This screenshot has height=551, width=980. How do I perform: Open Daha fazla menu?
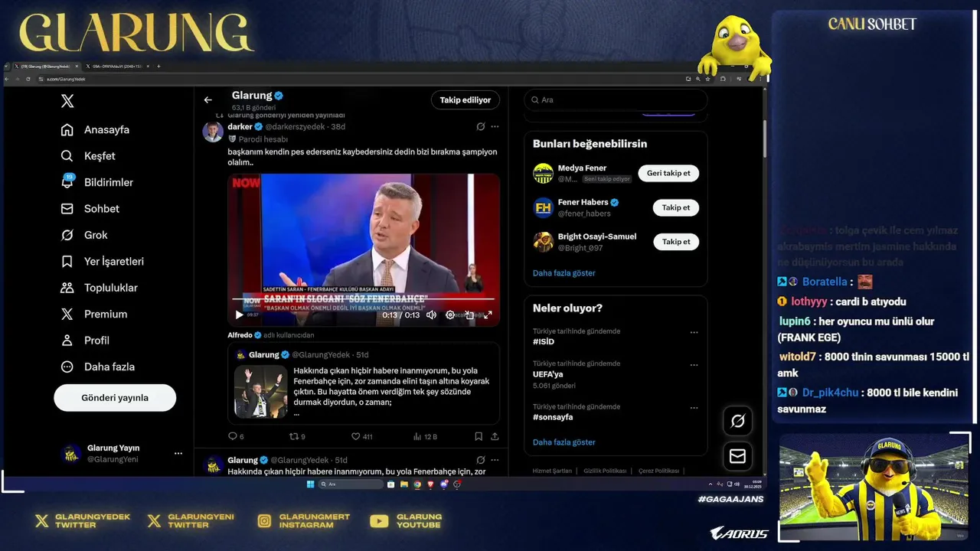click(x=97, y=367)
